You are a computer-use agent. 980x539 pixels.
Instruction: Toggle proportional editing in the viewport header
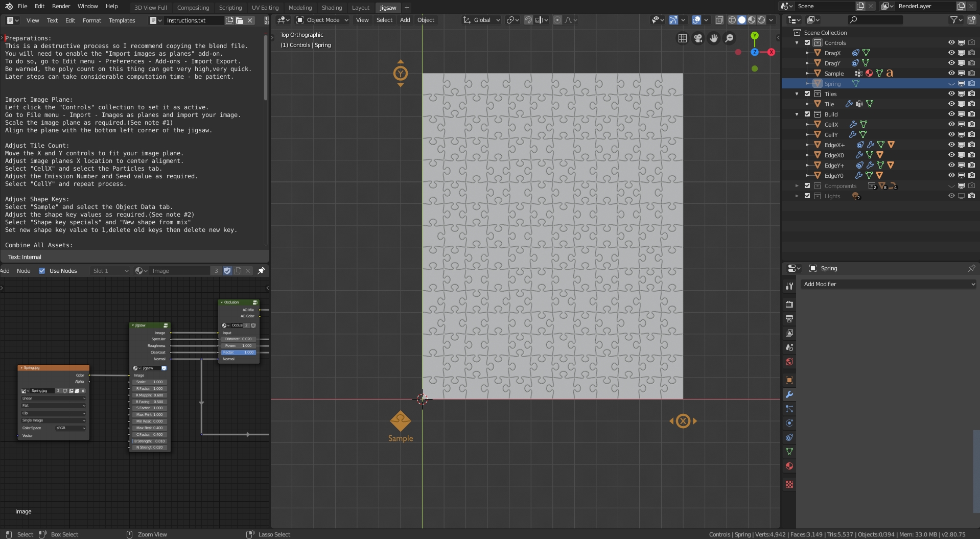tap(557, 20)
